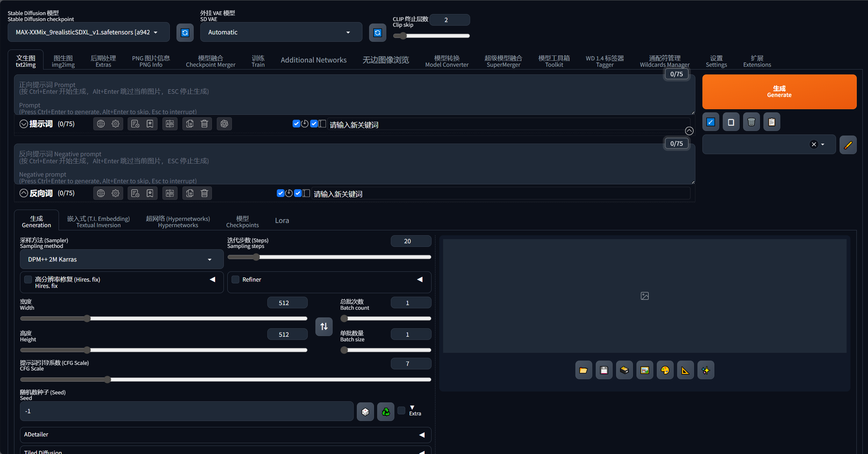868x454 pixels.
Task: Open output folder icon under preview
Action: click(583, 370)
